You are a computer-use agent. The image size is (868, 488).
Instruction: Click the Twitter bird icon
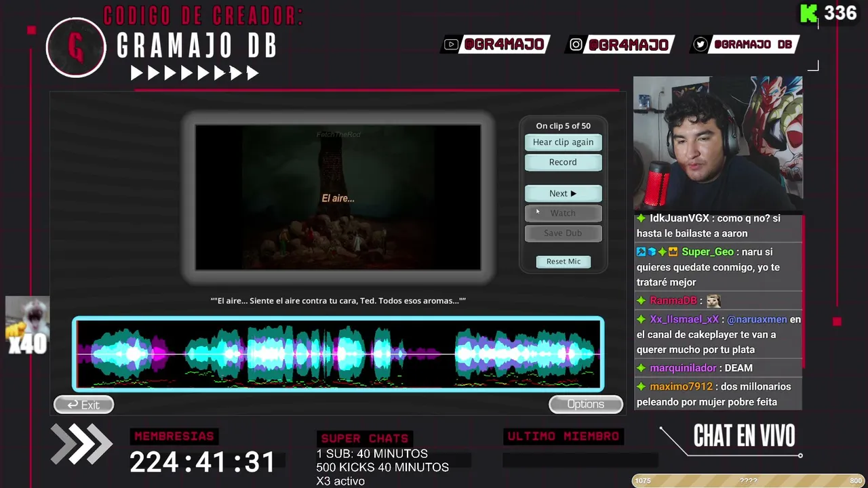(701, 45)
